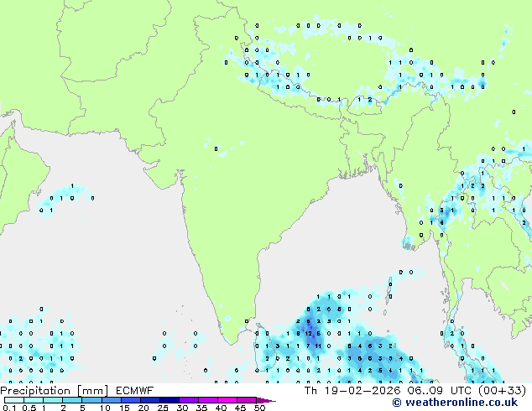Image resolution: width=532 pixels, height=411 pixels.
Task: Click the "25" legend scale label
Action: (x=163, y=408)
